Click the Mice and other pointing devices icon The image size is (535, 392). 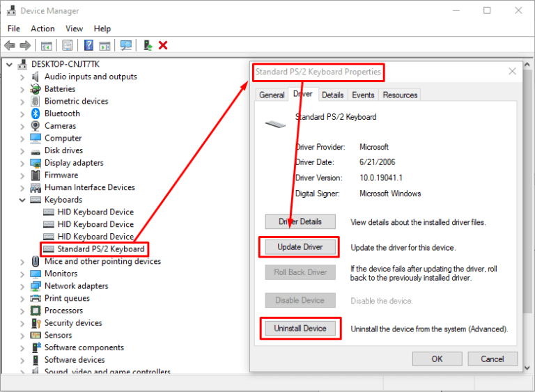(x=36, y=262)
